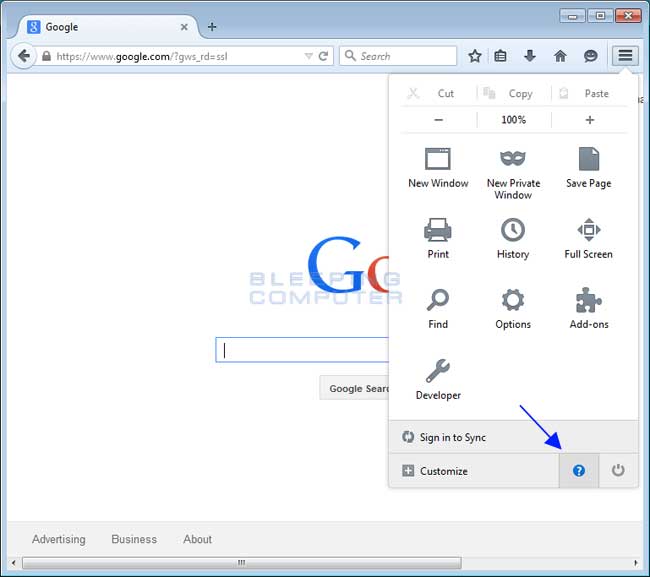This screenshot has height=577, width=650.
Task: Click the Exit power icon
Action: click(x=618, y=470)
